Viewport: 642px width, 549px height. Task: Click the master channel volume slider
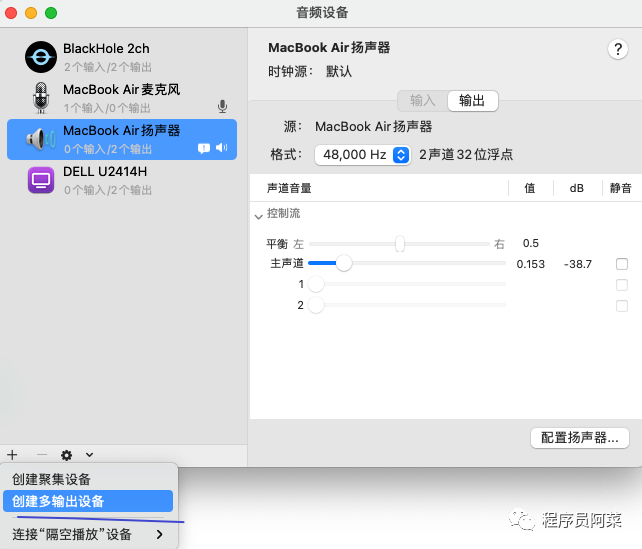pos(407,263)
